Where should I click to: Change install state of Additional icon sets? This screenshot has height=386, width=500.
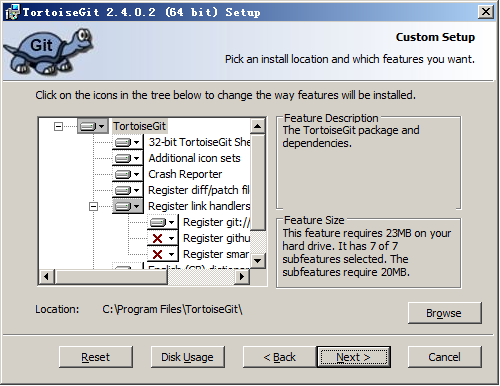[x=128, y=158]
